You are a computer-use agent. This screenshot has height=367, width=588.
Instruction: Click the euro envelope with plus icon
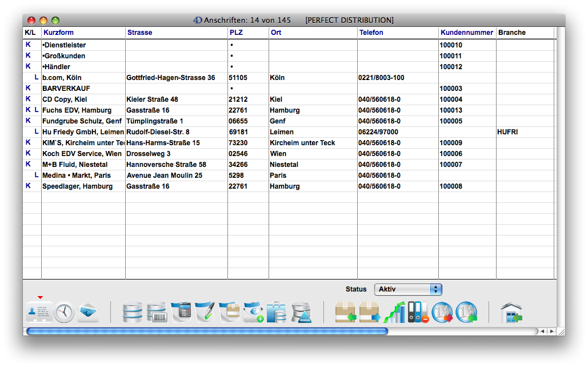(253, 312)
